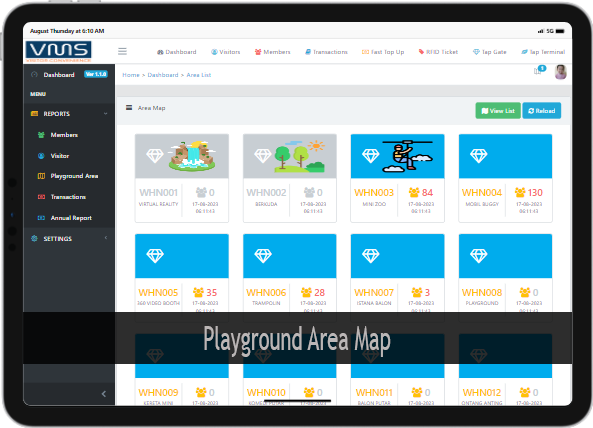Collapse the sidebar with bottom chevron
Screen dimensions: 593x428
click(104, 394)
